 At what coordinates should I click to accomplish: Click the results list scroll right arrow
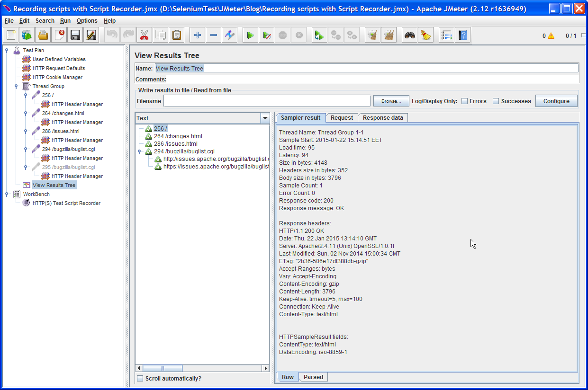pos(266,368)
